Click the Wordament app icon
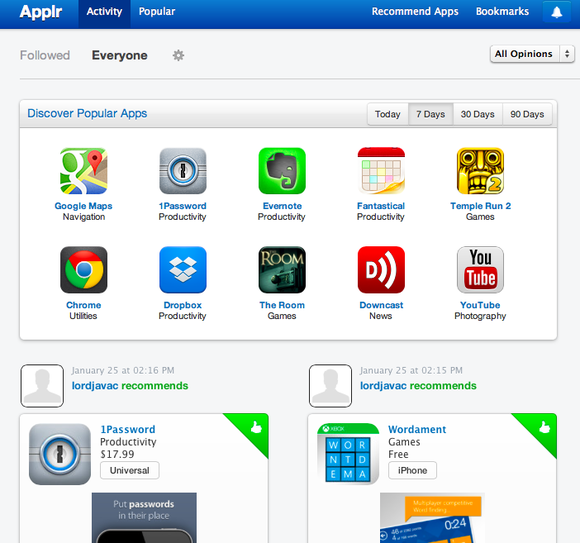 click(348, 454)
